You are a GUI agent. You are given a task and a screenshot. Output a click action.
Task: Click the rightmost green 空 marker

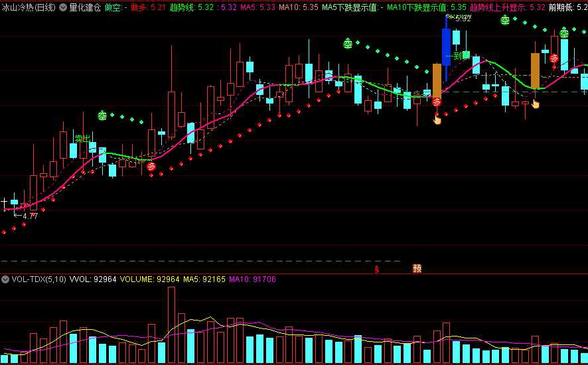[x=564, y=33]
